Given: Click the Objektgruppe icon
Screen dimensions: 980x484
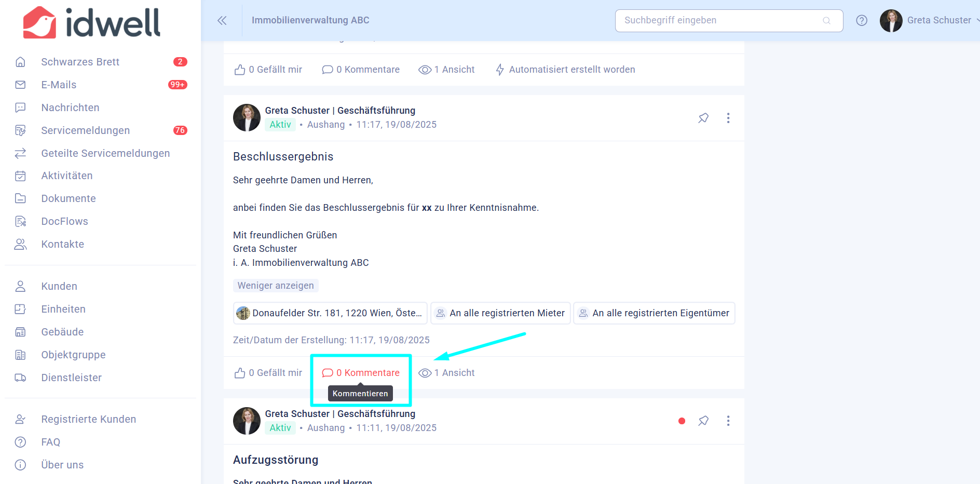Looking at the screenshot, I should (x=20, y=355).
